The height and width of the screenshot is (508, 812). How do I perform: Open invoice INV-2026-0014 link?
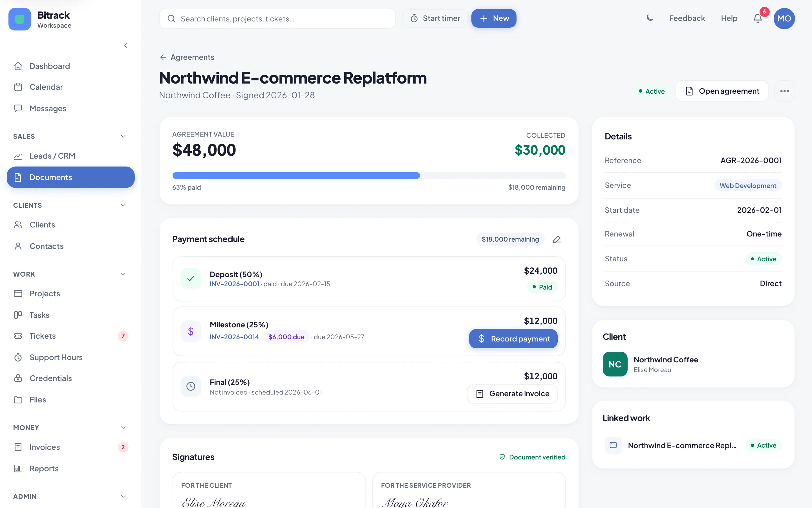(x=234, y=337)
